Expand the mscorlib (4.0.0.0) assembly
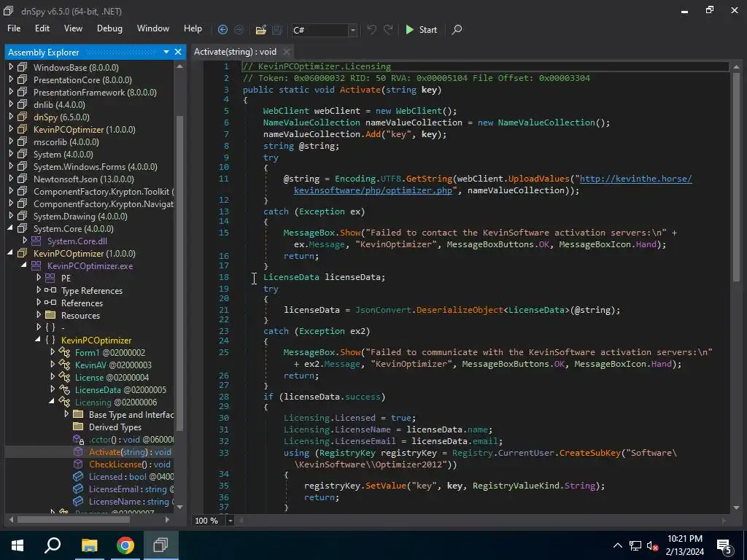Viewport: 747px width, 560px height. (x=12, y=141)
